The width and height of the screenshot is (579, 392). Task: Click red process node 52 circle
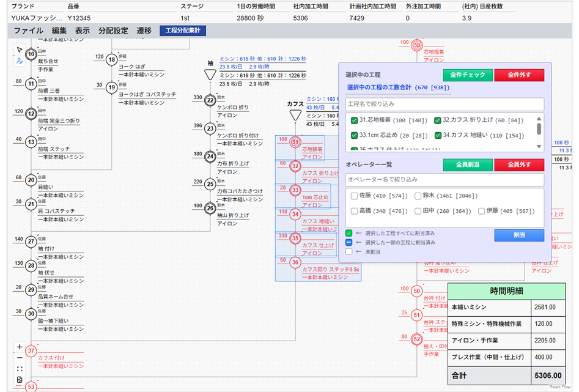pyautogui.click(x=417, y=339)
